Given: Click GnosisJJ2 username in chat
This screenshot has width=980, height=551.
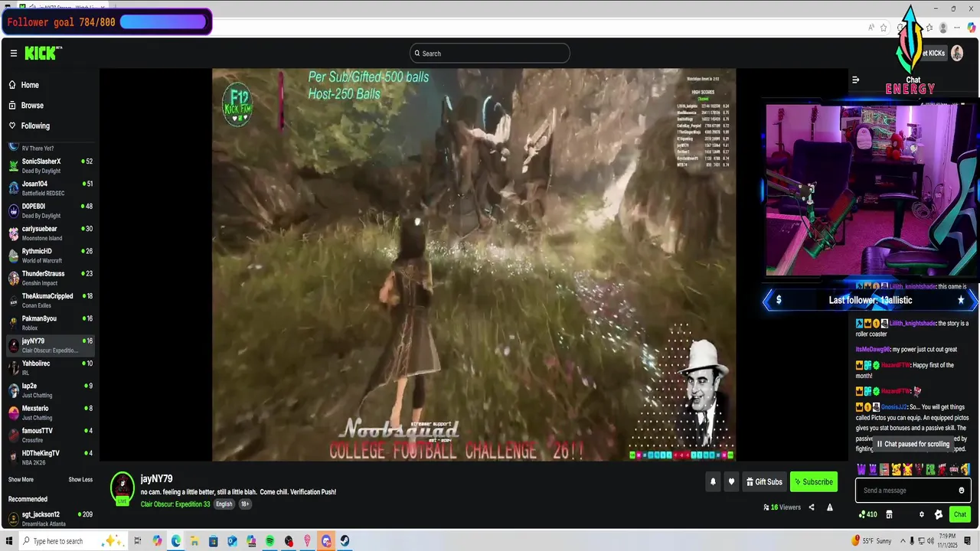Looking at the screenshot, I should 893,407.
